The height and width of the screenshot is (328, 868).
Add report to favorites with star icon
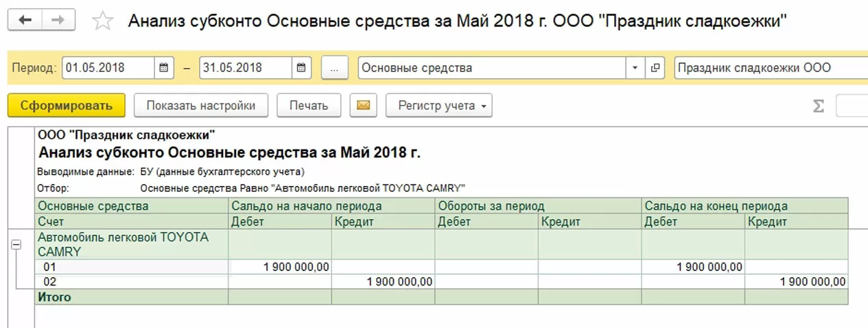[102, 21]
